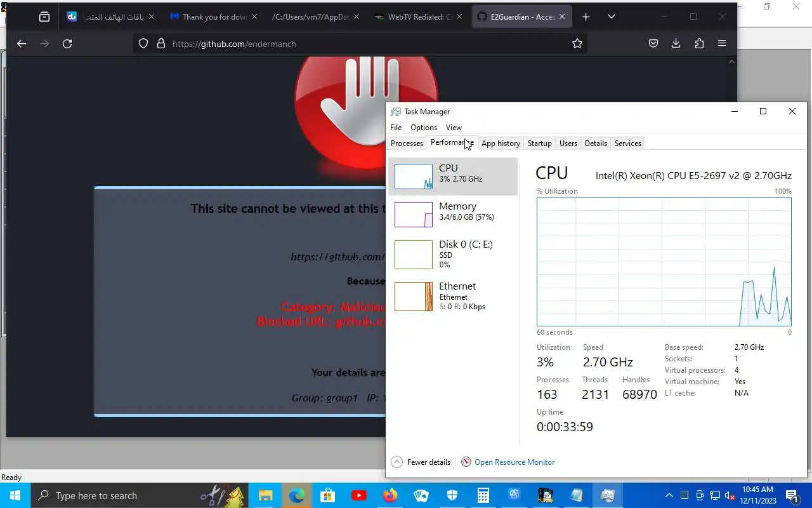Open File Explorer from the taskbar

pos(265,495)
